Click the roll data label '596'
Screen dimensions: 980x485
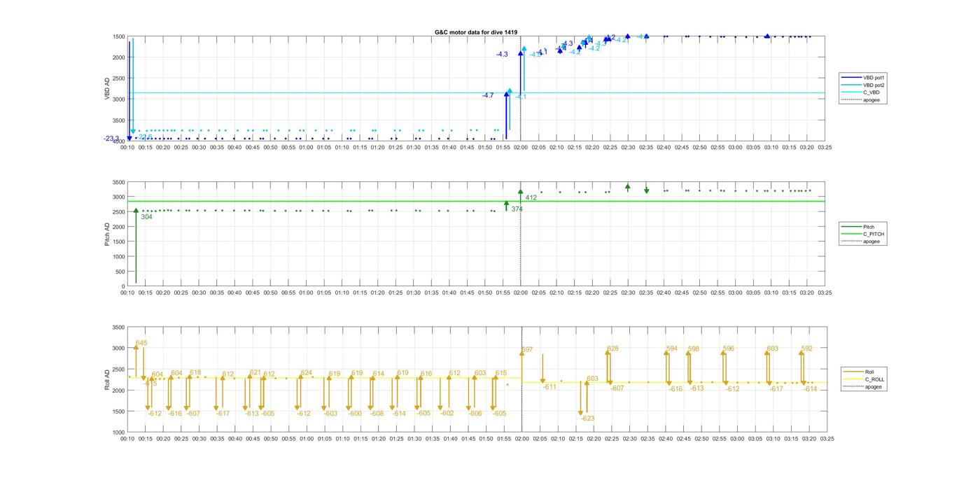coord(729,349)
